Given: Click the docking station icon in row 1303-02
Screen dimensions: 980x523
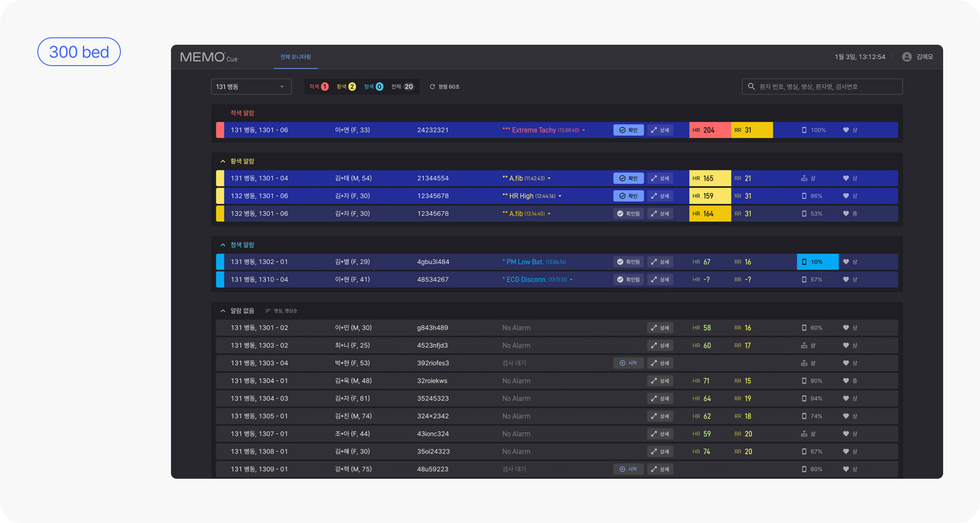Looking at the screenshot, I should pos(804,346).
